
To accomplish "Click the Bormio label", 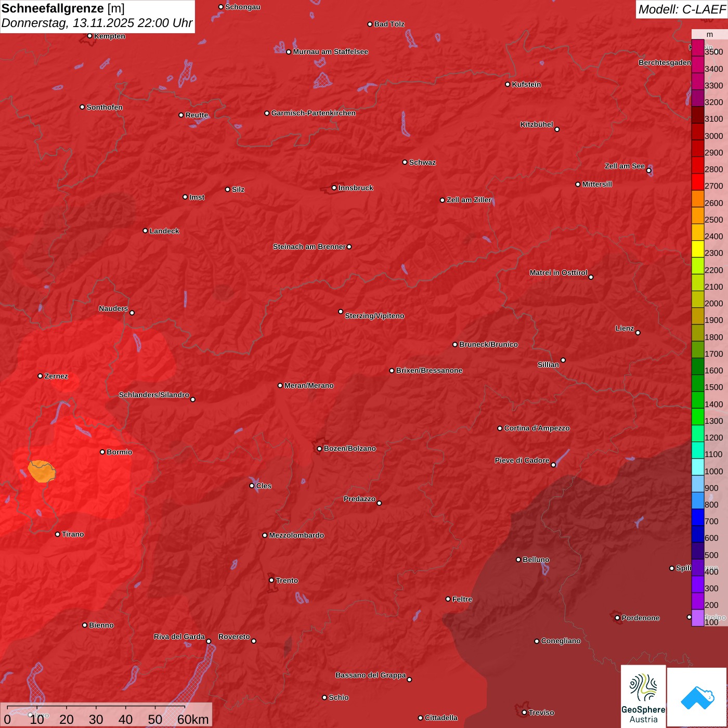I will [119, 452].
